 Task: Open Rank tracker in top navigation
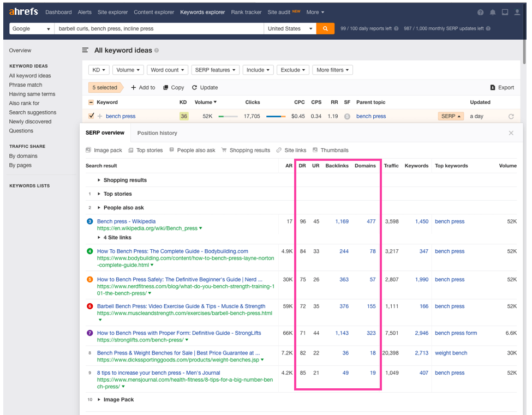pyautogui.click(x=246, y=12)
